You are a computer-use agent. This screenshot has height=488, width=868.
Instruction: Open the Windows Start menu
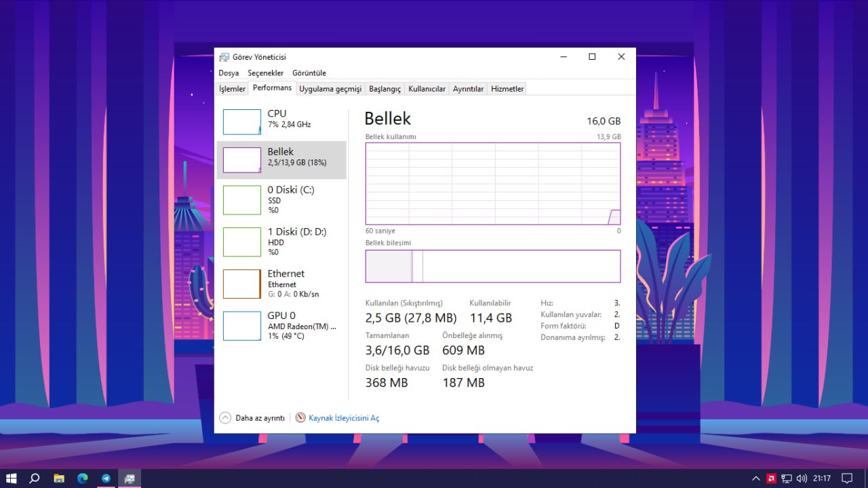tap(12, 478)
